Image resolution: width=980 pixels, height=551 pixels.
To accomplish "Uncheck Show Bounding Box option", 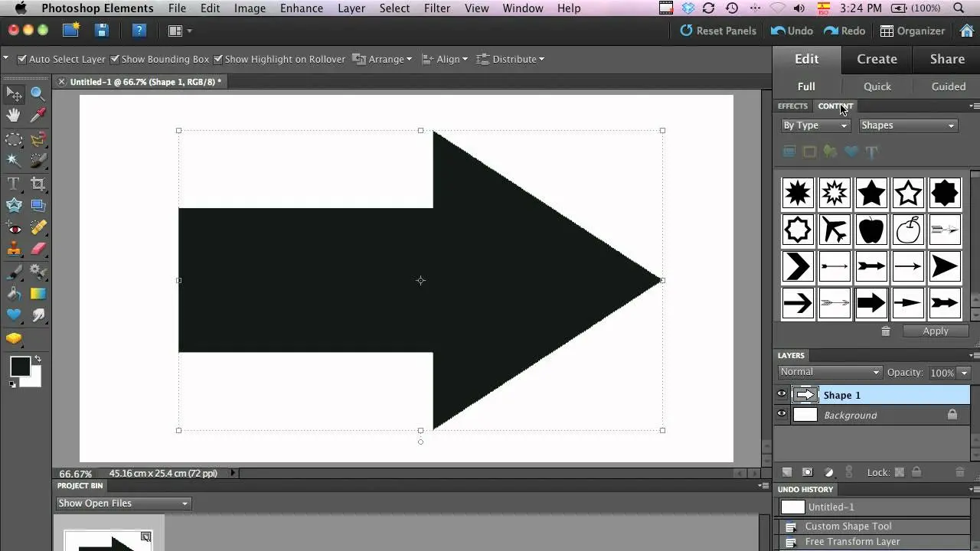I will [x=115, y=59].
